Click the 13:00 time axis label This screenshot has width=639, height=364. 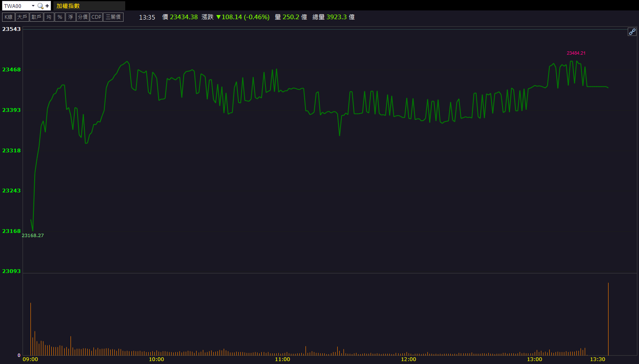535,359
